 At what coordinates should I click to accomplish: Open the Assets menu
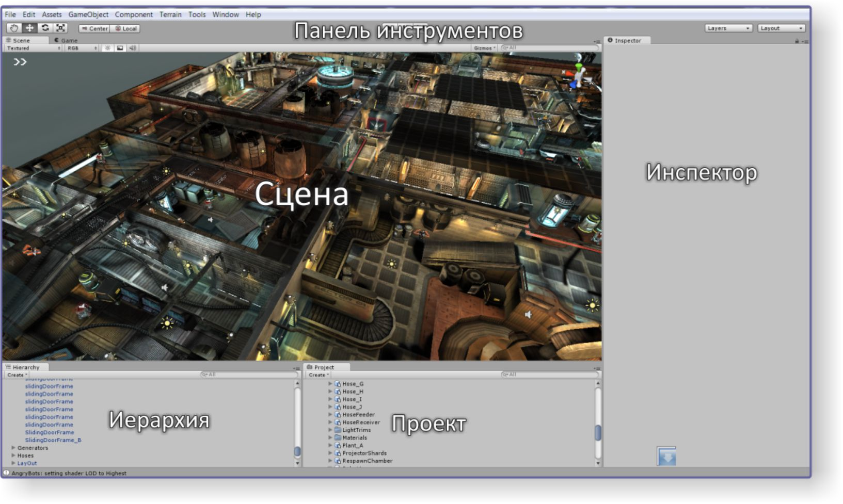52,14
